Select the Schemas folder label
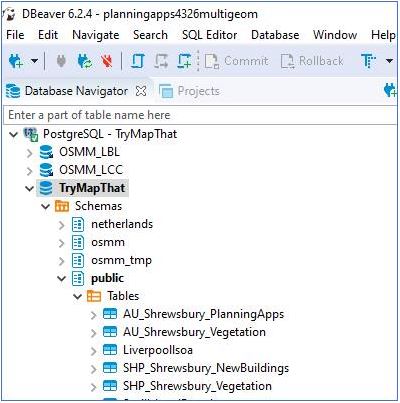This screenshot has width=400, height=403. (x=98, y=206)
